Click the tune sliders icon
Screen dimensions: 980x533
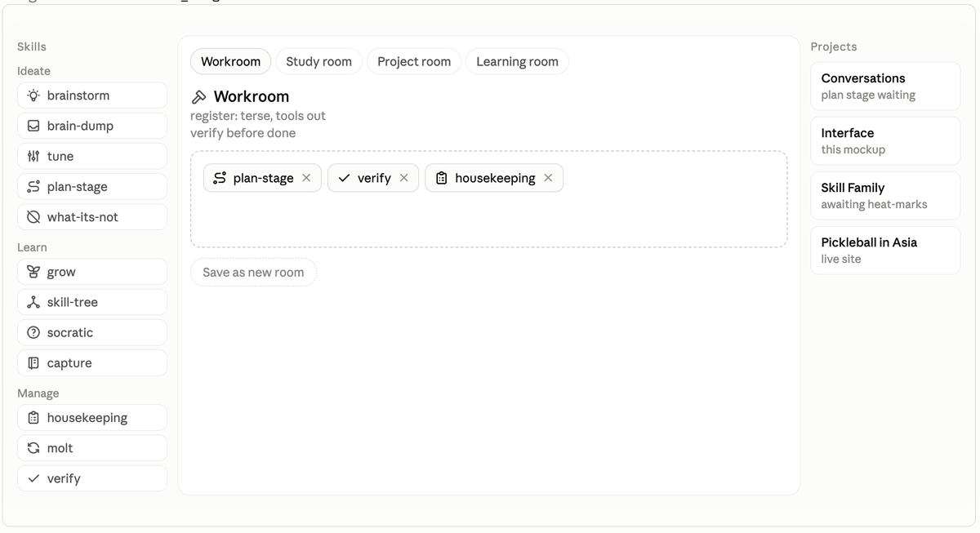point(33,156)
